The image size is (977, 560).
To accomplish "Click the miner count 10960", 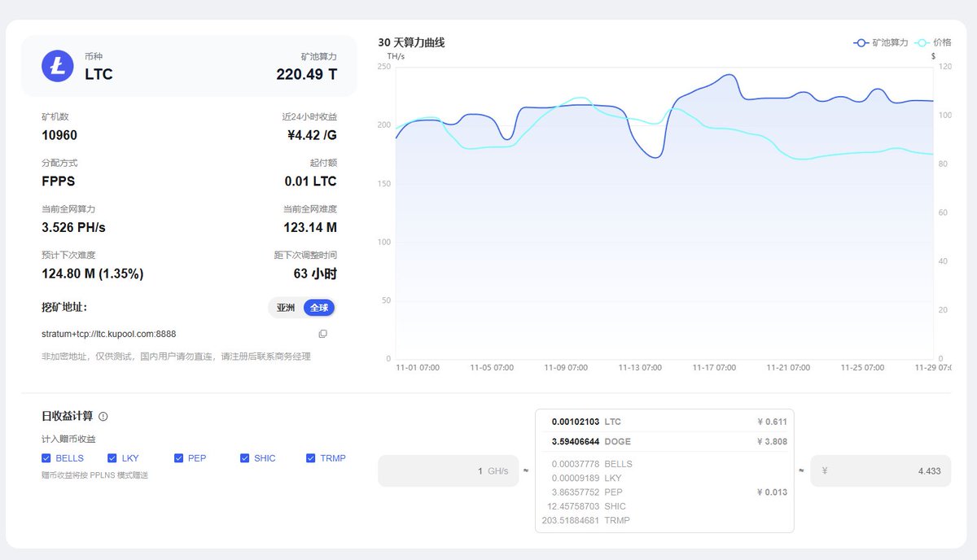I will 59,135.
